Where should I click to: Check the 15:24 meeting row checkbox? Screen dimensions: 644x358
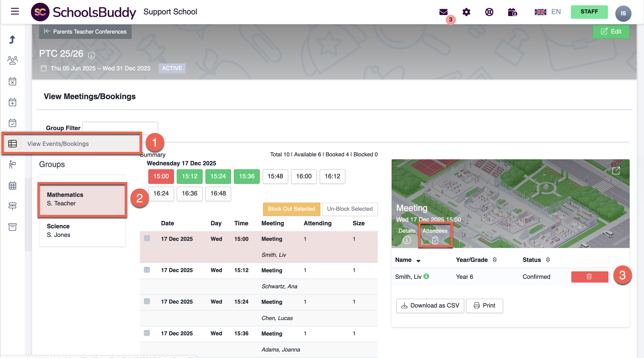click(x=147, y=301)
